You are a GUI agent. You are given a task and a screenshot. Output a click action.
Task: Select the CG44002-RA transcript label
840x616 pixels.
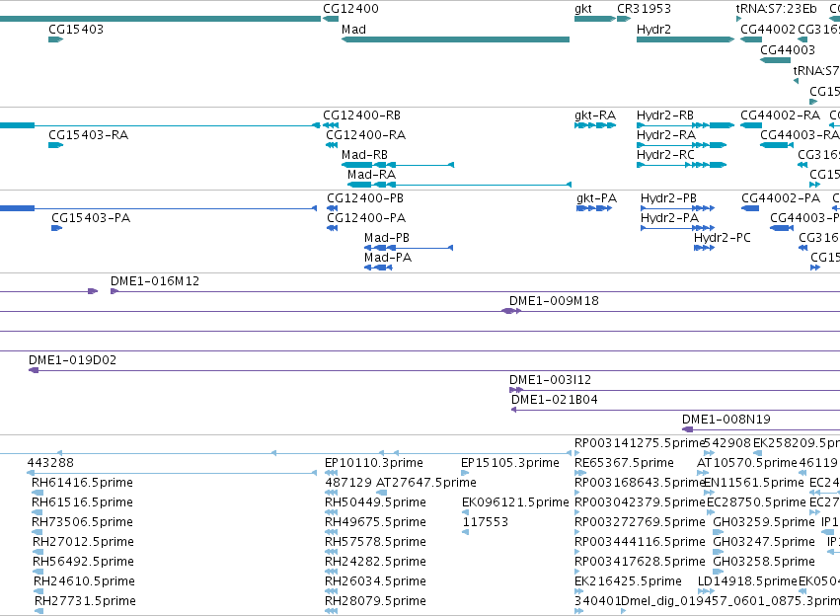pyautogui.click(x=780, y=115)
